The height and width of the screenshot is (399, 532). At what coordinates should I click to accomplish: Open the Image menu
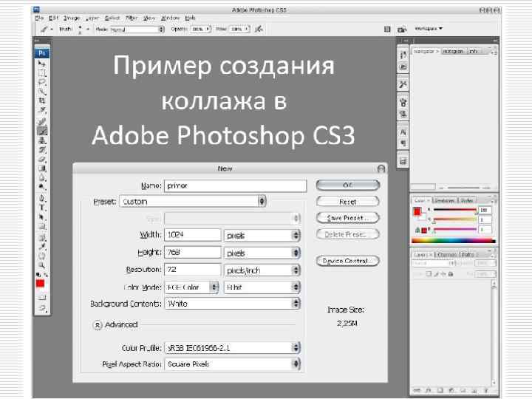coord(72,18)
